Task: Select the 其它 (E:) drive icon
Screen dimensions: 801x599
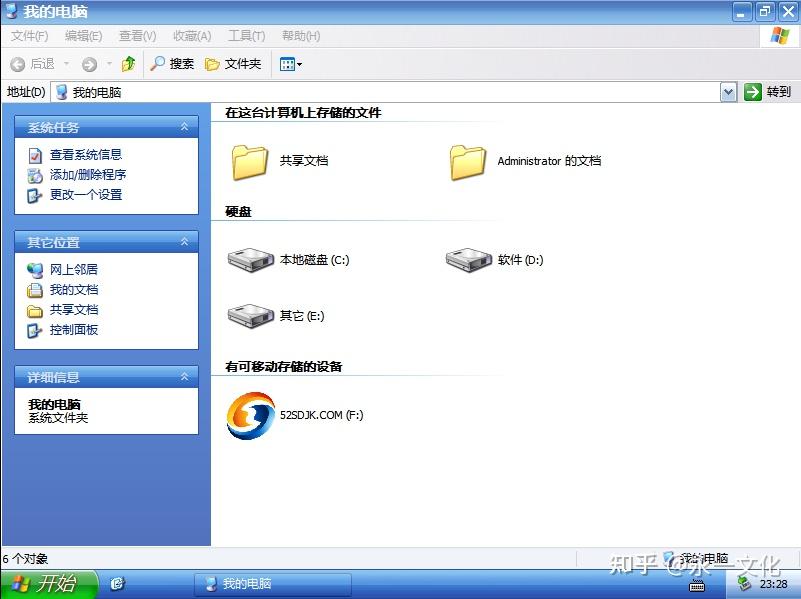Action: [x=251, y=316]
